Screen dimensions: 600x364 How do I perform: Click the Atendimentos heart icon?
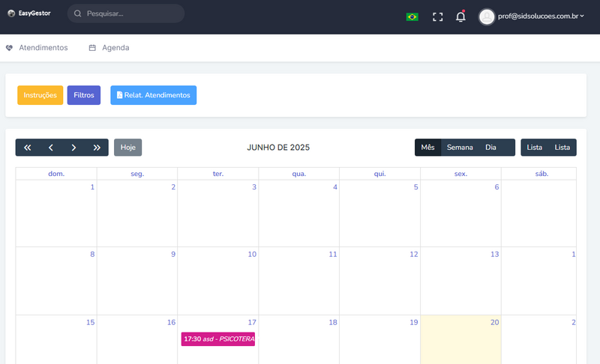pos(9,48)
